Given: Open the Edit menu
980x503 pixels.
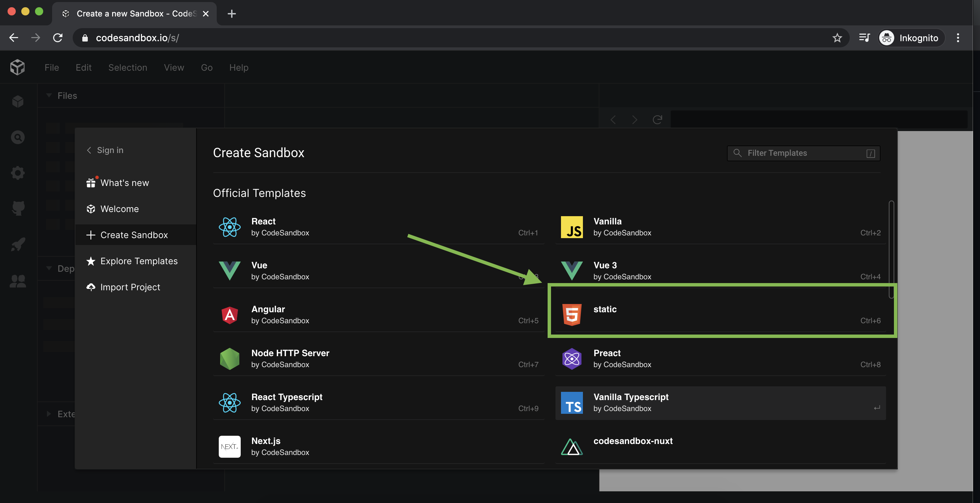Looking at the screenshot, I should point(84,67).
